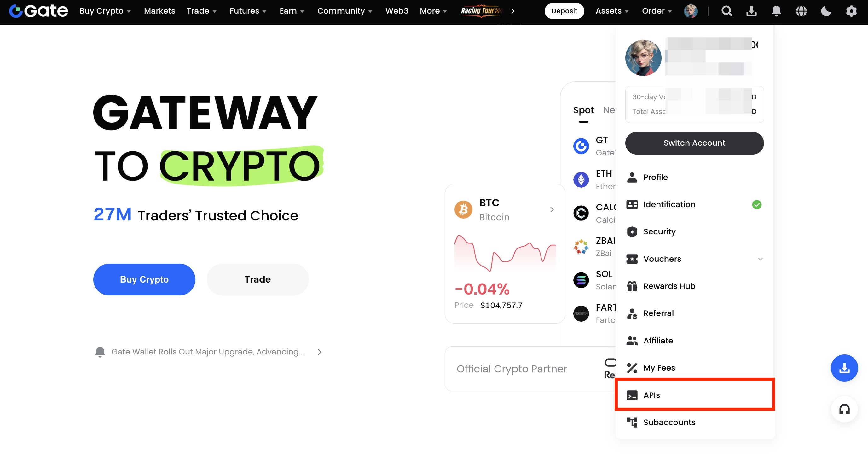Open the Futures dropdown menu
The width and height of the screenshot is (868, 456).
[x=248, y=11]
